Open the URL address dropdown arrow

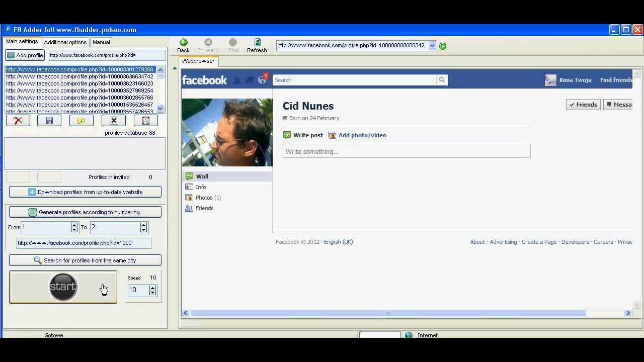[432, 46]
